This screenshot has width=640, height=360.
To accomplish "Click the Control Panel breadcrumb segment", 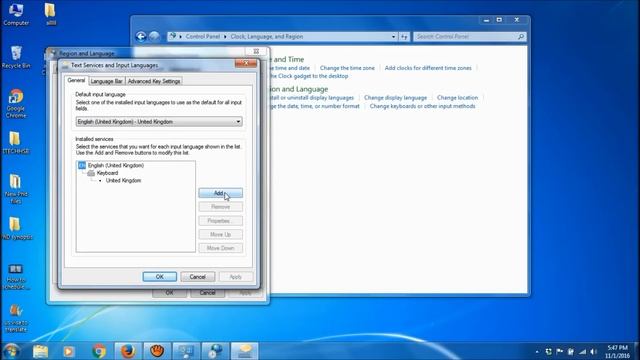I will pyautogui.click(x=203, y=37).
